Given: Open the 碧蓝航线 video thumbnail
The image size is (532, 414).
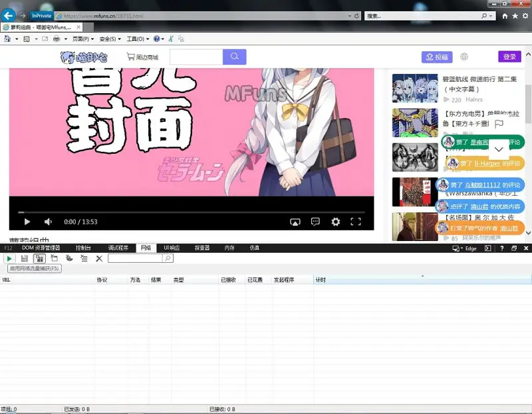Looking at the screenshot, I should click(415, 89).
